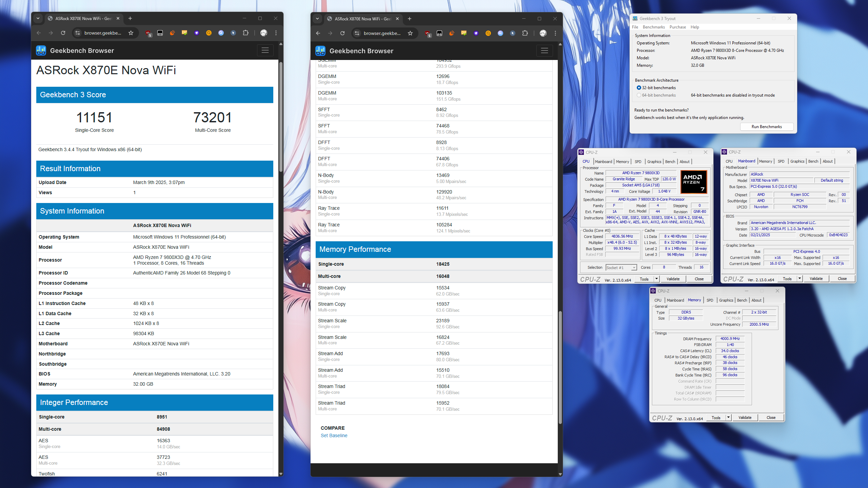Select 64-bit benchmarks radio button

coord(639,95)
